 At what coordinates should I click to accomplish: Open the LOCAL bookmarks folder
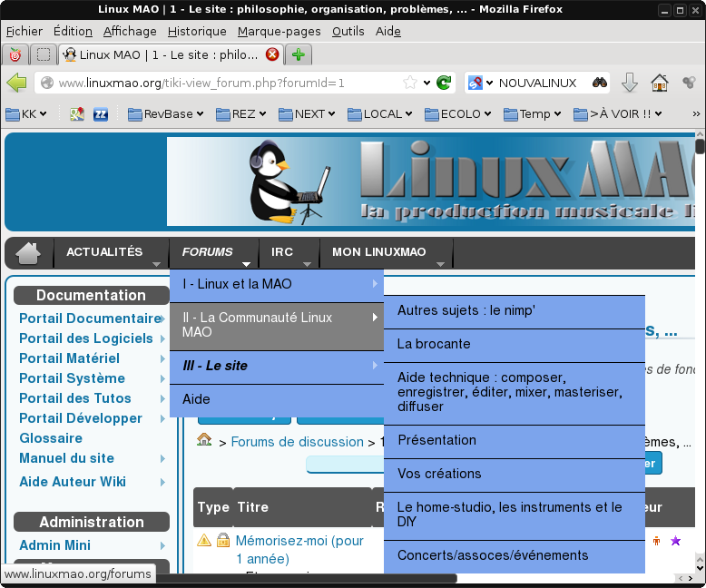(x=380, y=114)
